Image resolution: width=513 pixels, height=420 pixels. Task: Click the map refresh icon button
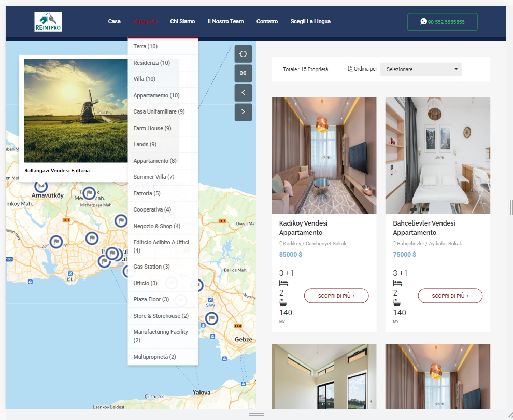[243, 54]
